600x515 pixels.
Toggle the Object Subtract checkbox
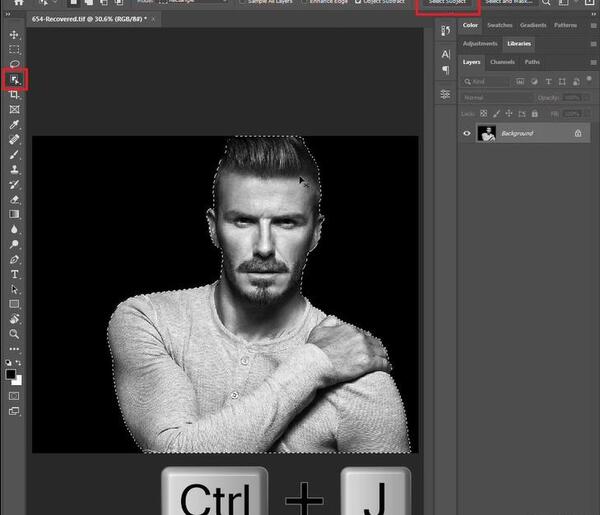point(358,2)
